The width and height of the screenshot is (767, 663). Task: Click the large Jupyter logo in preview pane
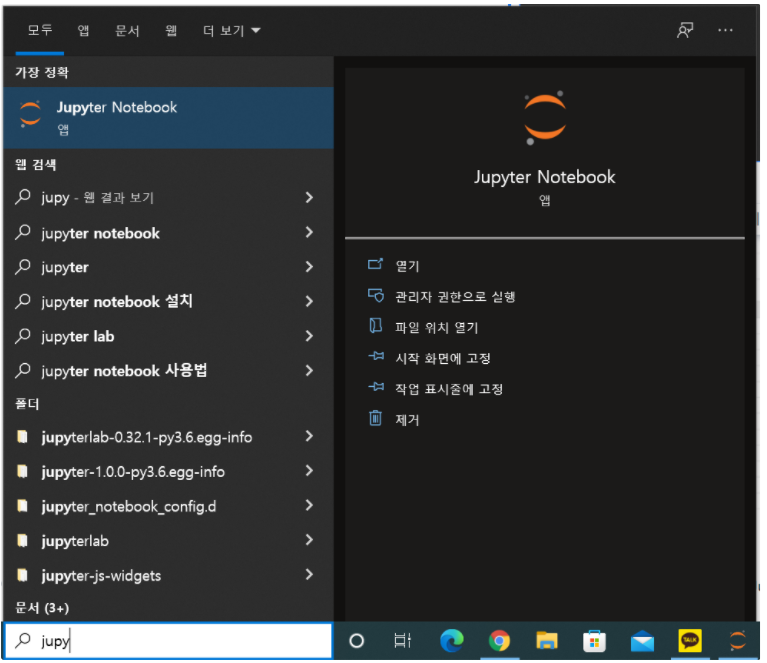[544, 118]
